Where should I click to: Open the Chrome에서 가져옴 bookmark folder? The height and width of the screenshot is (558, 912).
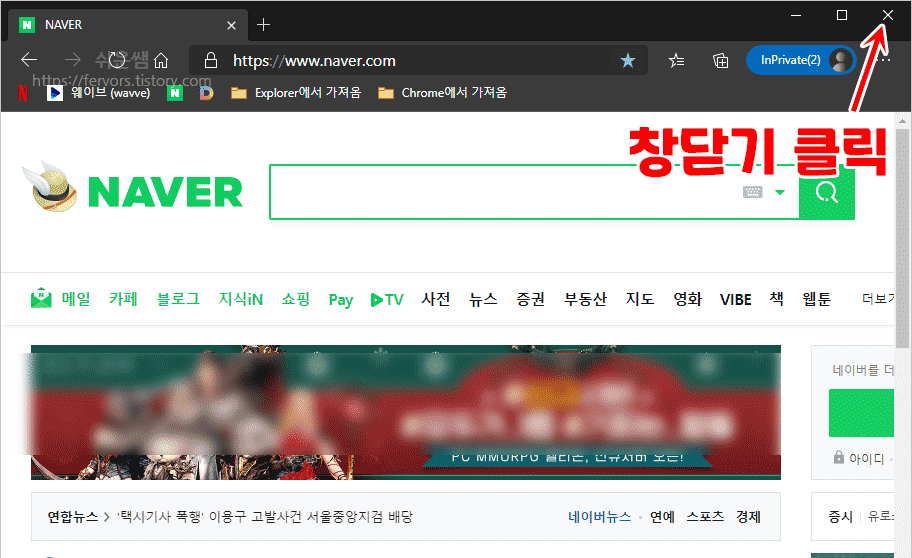(x=443, y=93)
